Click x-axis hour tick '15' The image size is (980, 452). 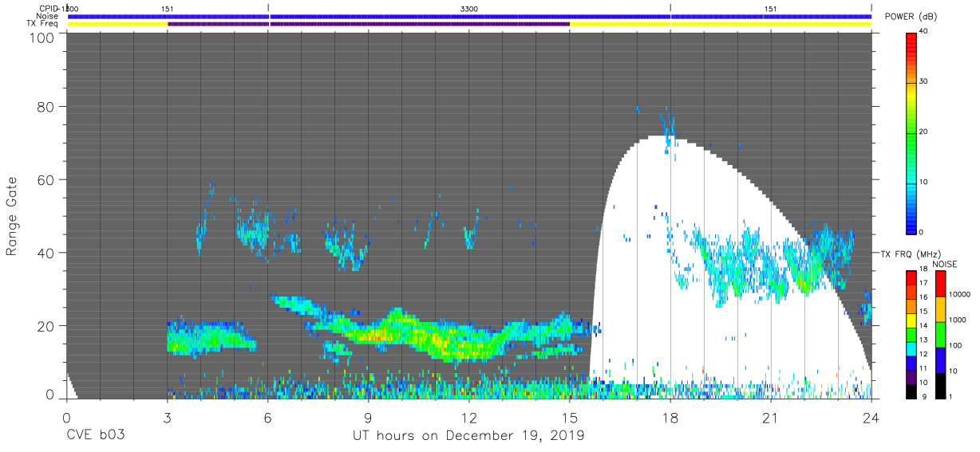tap(570, 418)
